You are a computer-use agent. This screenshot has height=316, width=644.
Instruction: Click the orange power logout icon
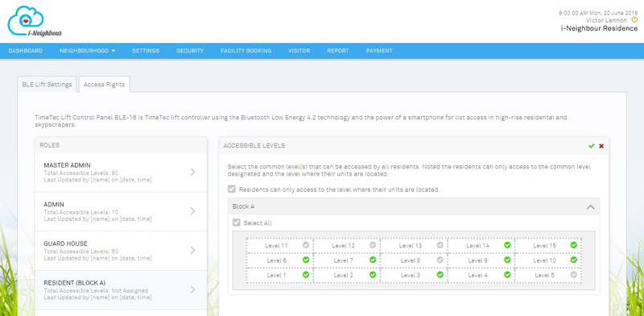[x=634, y=19]
